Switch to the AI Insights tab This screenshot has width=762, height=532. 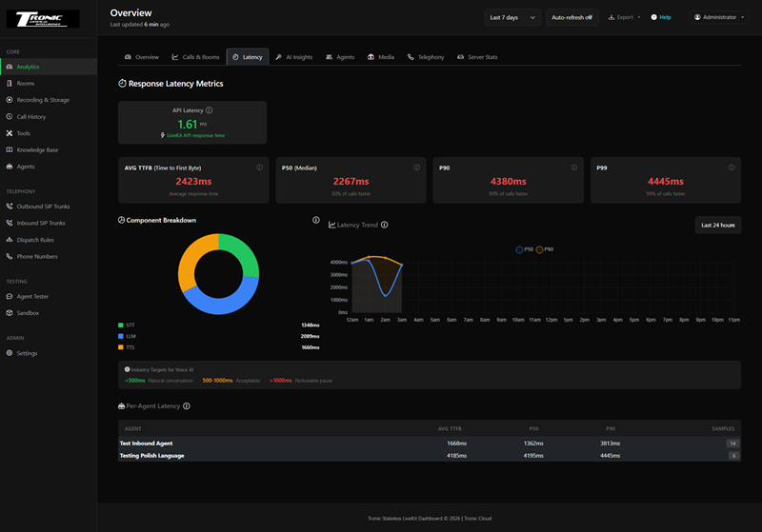click(x=294, y=57)
